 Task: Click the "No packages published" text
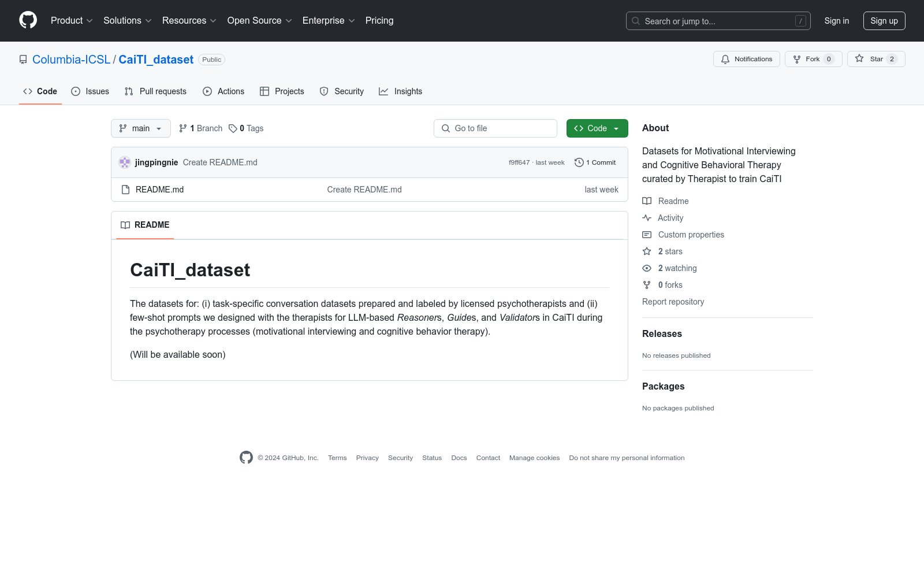click(678, 408)
